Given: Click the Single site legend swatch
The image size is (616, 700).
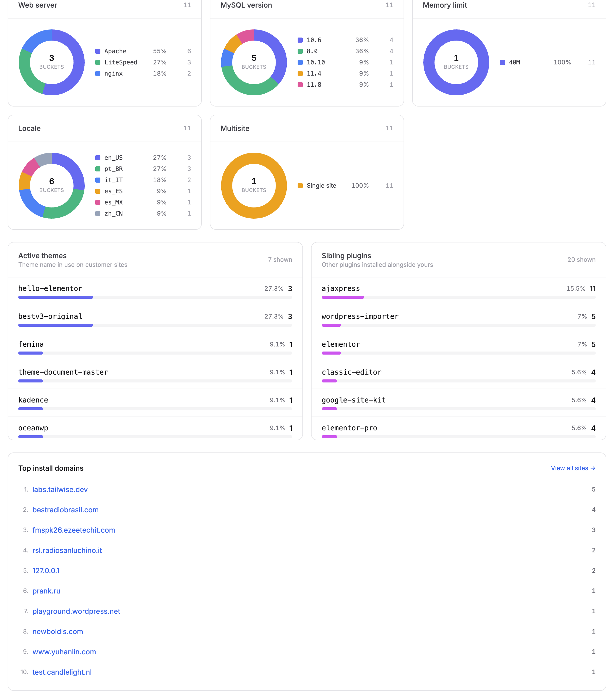Looking at the screenshot, I should [x=300, y=186].
